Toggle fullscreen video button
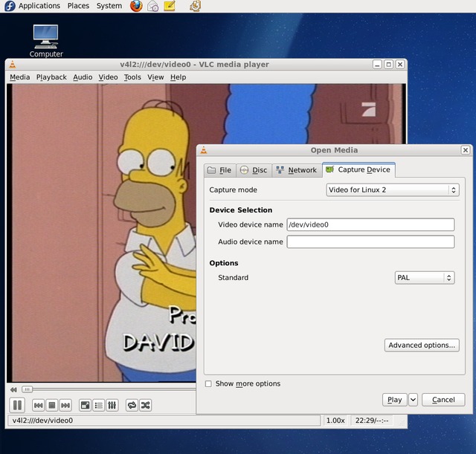The width and height of the screenshot is (476, 454). (85, 405)
